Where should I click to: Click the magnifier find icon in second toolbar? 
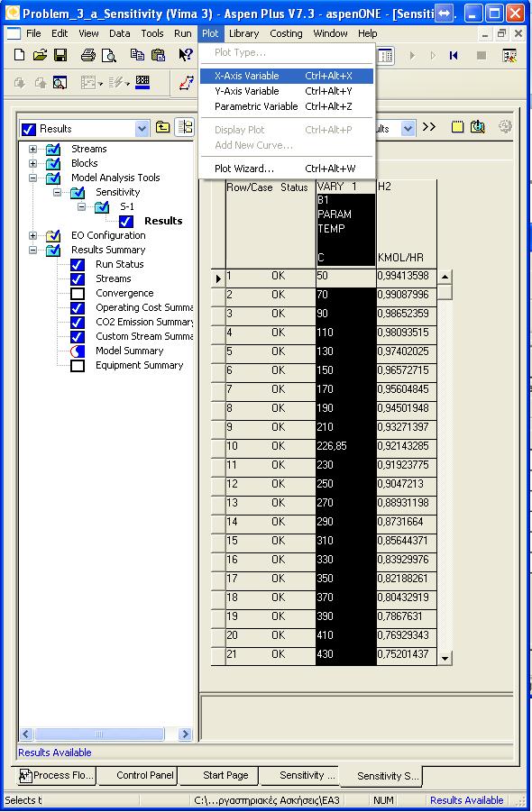[60, 82]
